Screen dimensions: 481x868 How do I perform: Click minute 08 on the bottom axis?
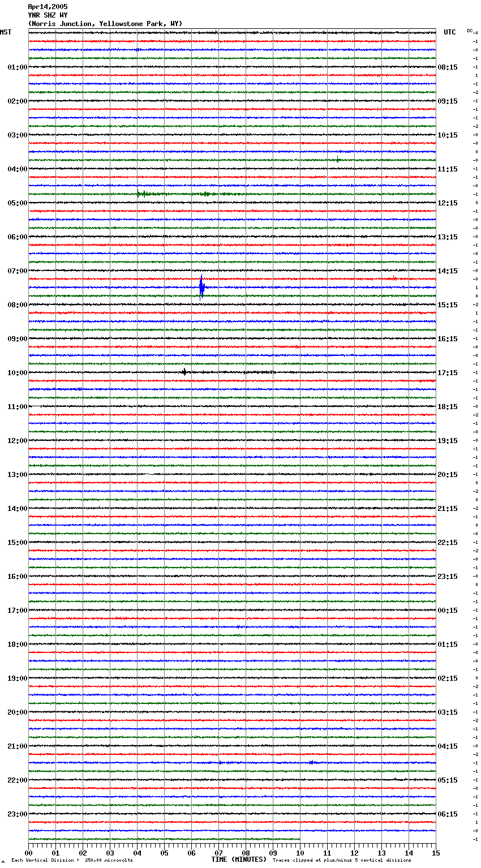[246, 853]
